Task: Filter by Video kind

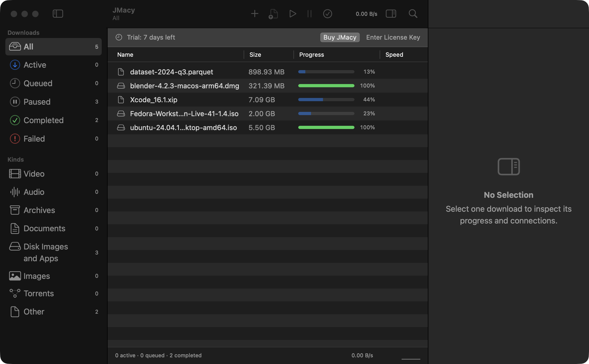Action: click(x=54, y=174)
